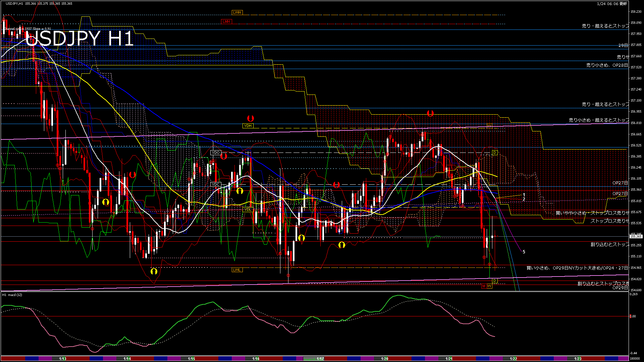Click the orange LWH label box
This screenshot has width=644, height=362.
click(x=237, y=12)
